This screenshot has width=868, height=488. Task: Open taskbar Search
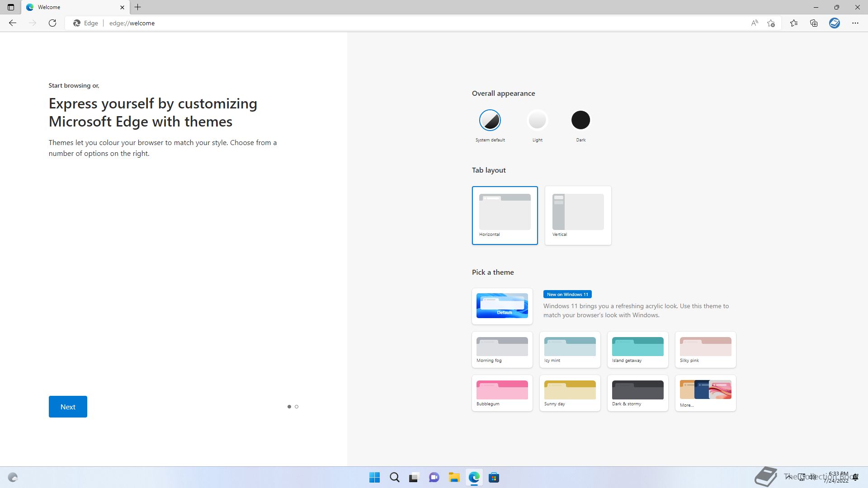pos(394,478)
